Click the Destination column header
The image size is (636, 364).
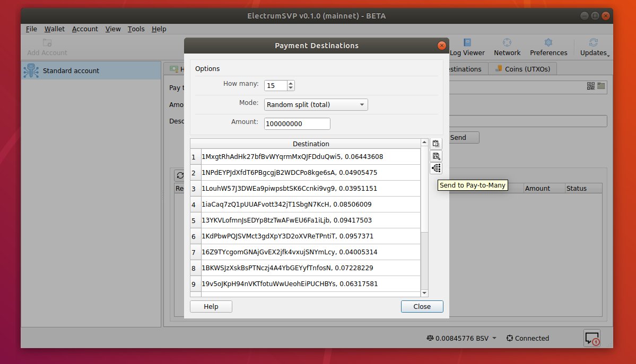[x=311, y=144]
